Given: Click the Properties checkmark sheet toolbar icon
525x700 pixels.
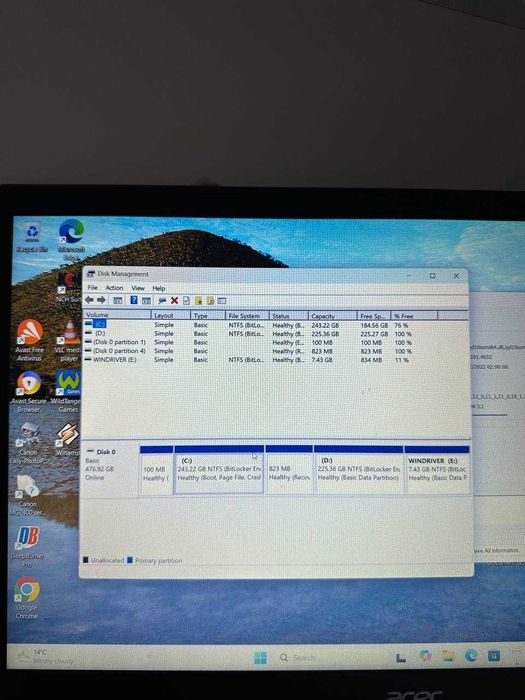Looking at the screenshot, I should 186,300.
